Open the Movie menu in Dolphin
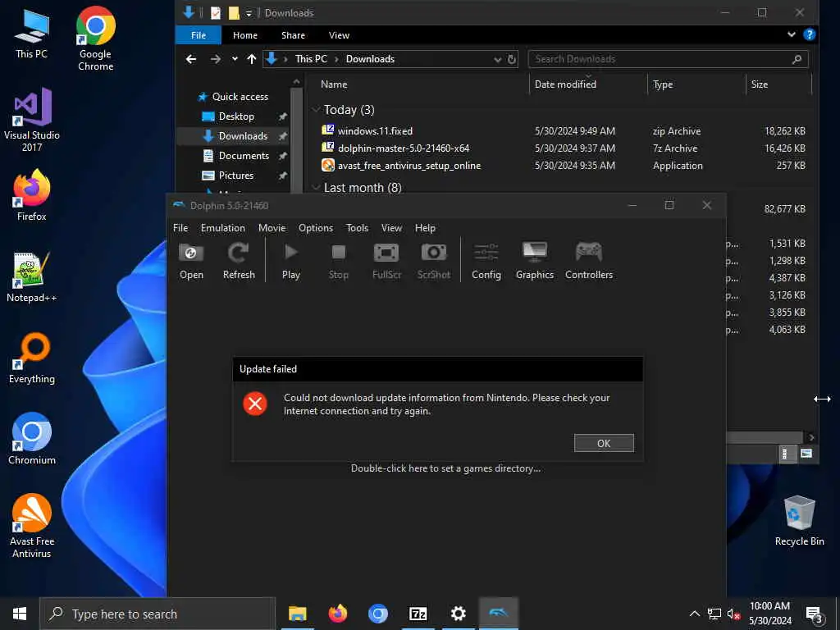Image resolution: width=840 pixels, height=630 pixels. (272, 228)
